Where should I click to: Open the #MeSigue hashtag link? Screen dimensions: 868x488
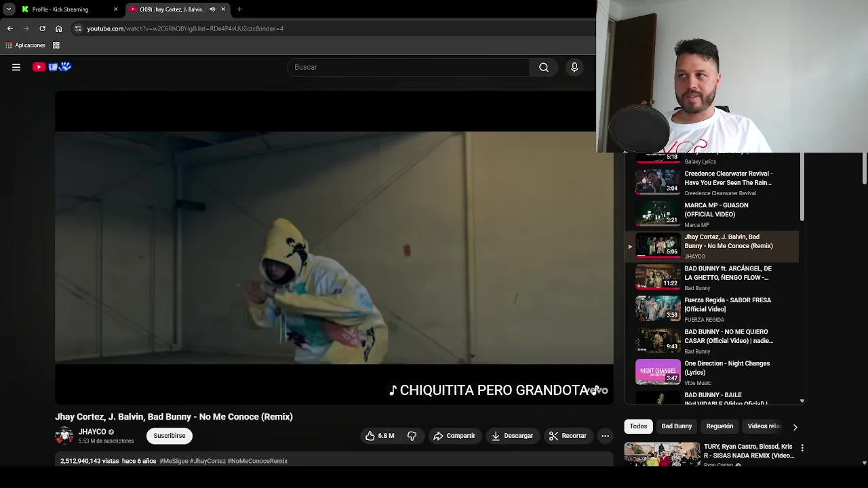click(174, 461)
